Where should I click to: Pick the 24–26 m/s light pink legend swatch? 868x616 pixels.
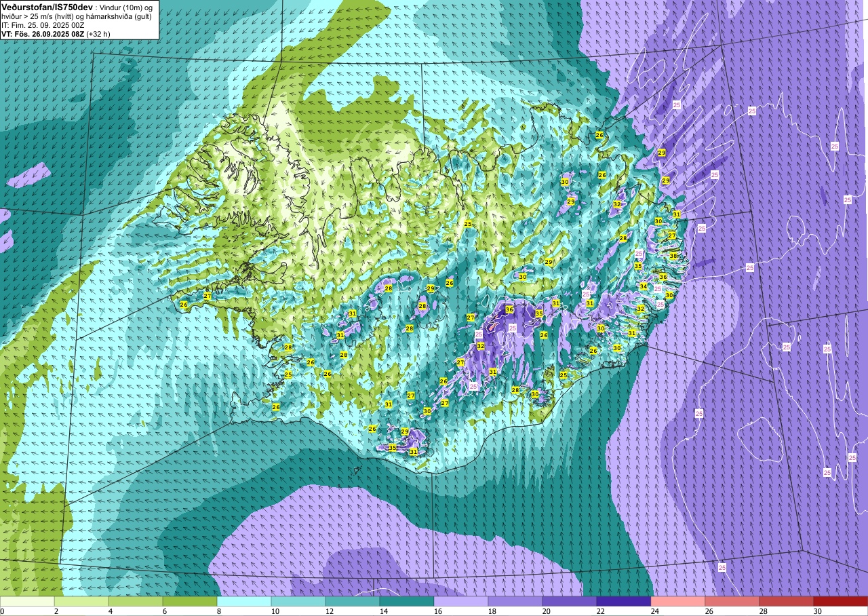[x=678, y=601]
